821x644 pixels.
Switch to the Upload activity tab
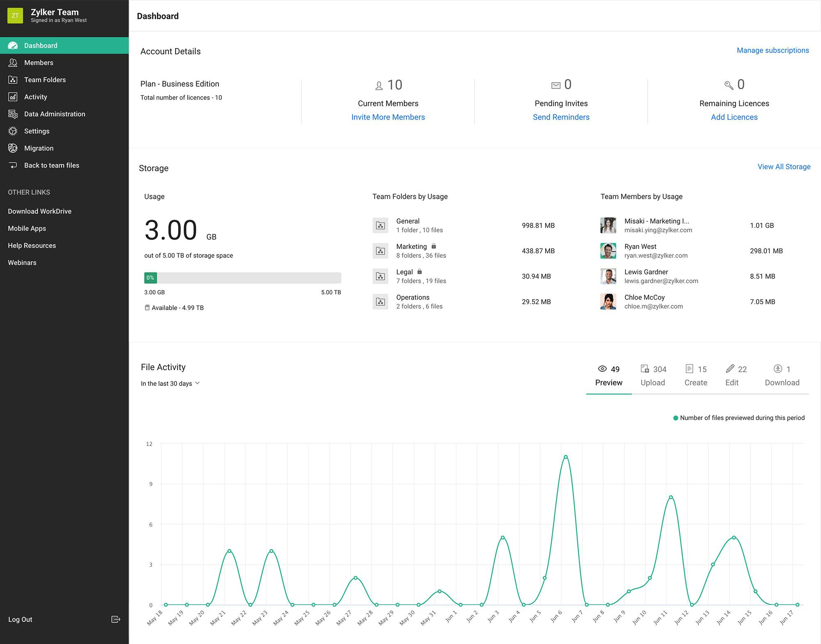tap(653, 376)
